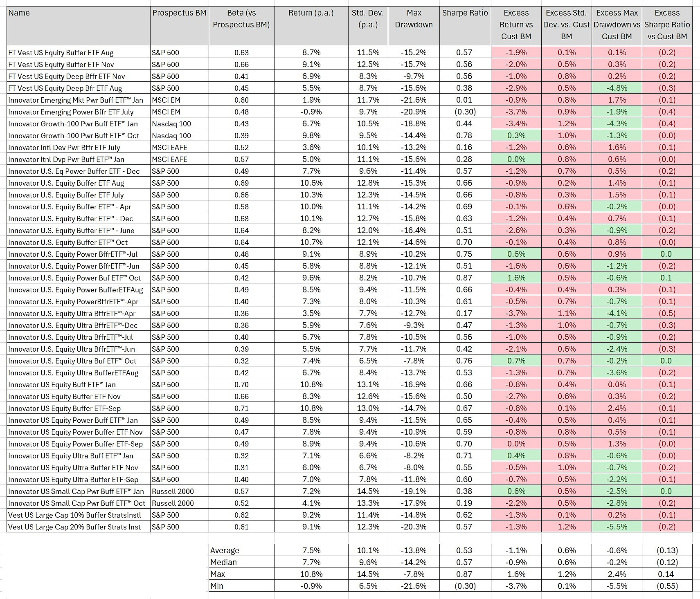Click the -13.8% average max drawdown
This screenshot has width=700, height=599.
(414, 550)
